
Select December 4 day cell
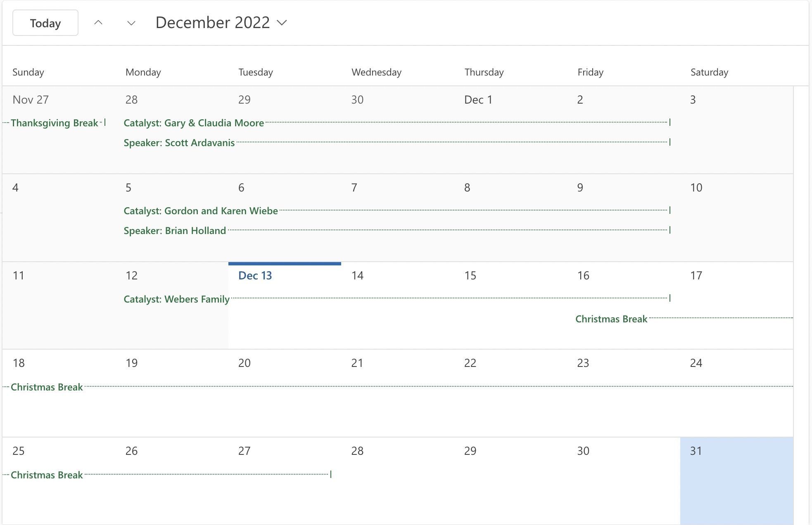tap(59, 218)
